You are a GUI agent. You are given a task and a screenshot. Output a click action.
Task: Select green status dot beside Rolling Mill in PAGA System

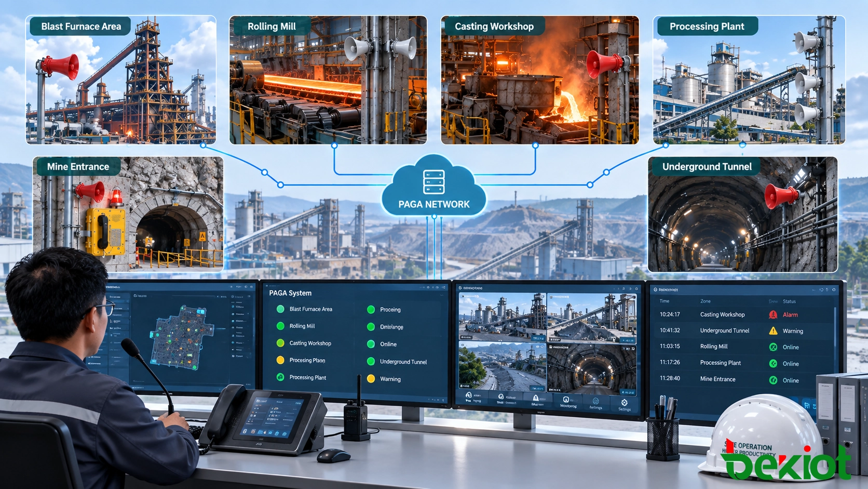280,326
